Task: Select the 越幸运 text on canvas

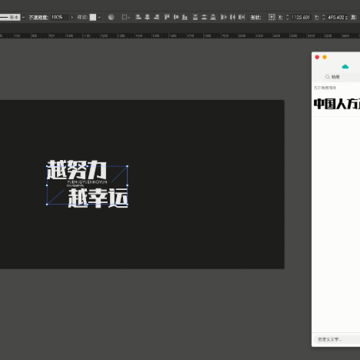Action: [98, 199]
